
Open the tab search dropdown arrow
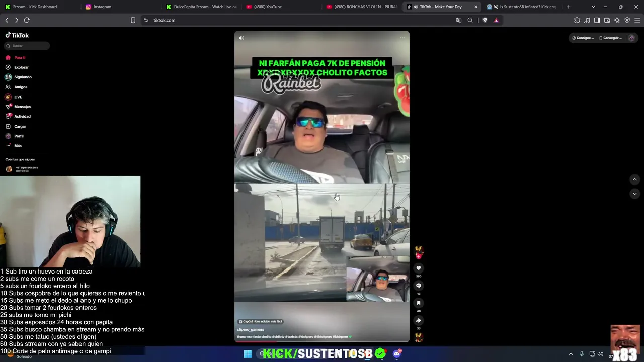[593, 7]
